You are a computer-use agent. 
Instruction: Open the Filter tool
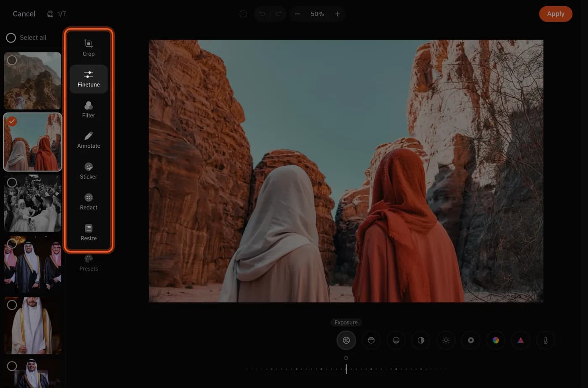tap(89, 109)
